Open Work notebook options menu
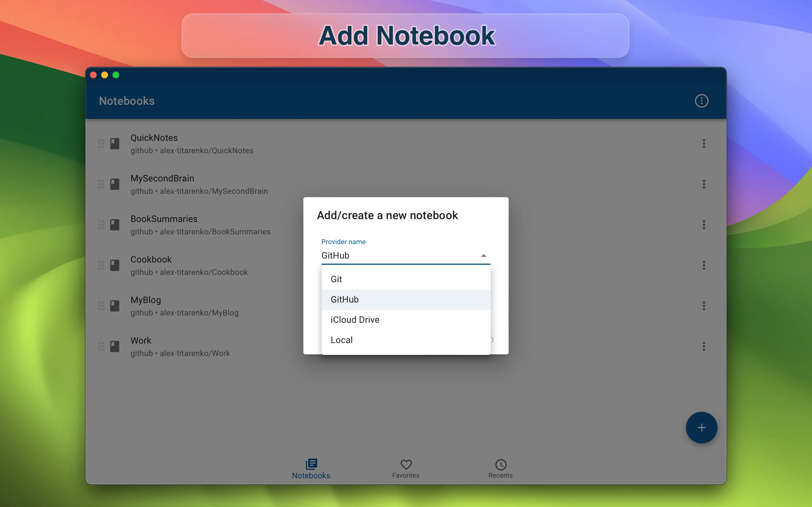This screenshot has height=507, width=812. (704, 346)
